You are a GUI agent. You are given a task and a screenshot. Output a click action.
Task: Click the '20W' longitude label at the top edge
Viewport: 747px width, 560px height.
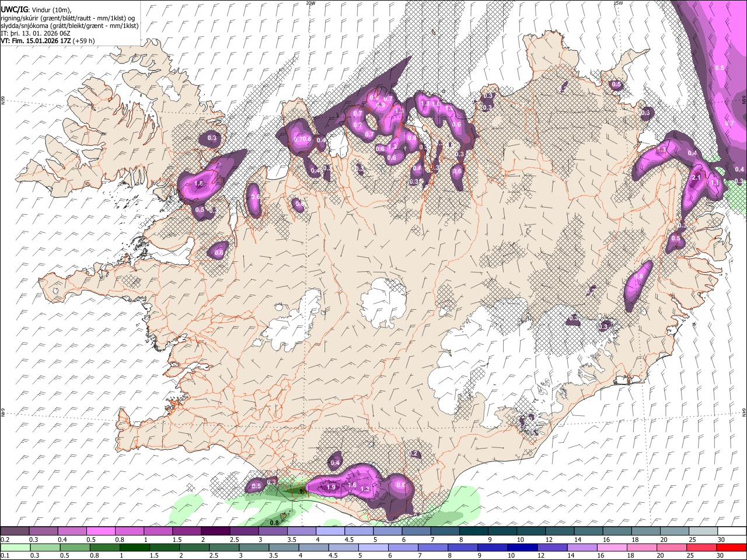point(310,3)
